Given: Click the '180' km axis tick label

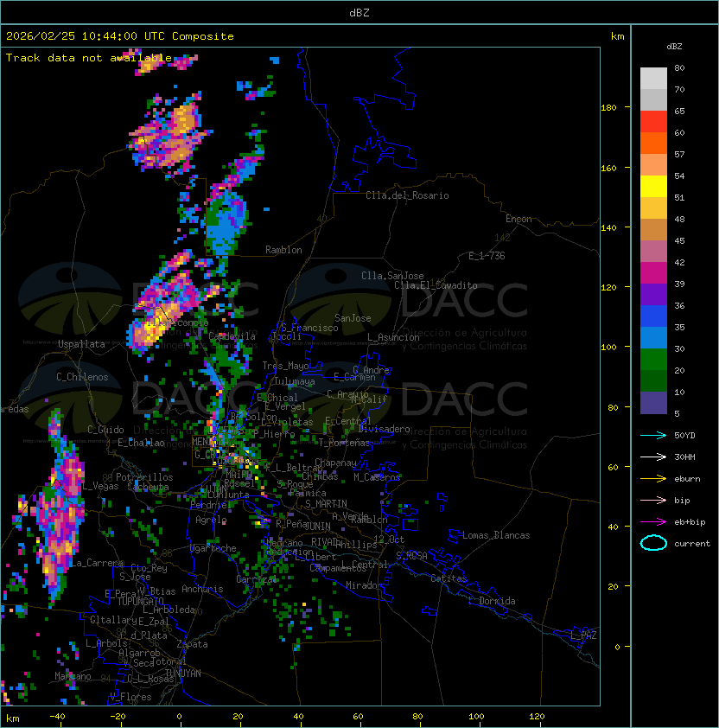Looking at the screenshot, I should 608,108.
